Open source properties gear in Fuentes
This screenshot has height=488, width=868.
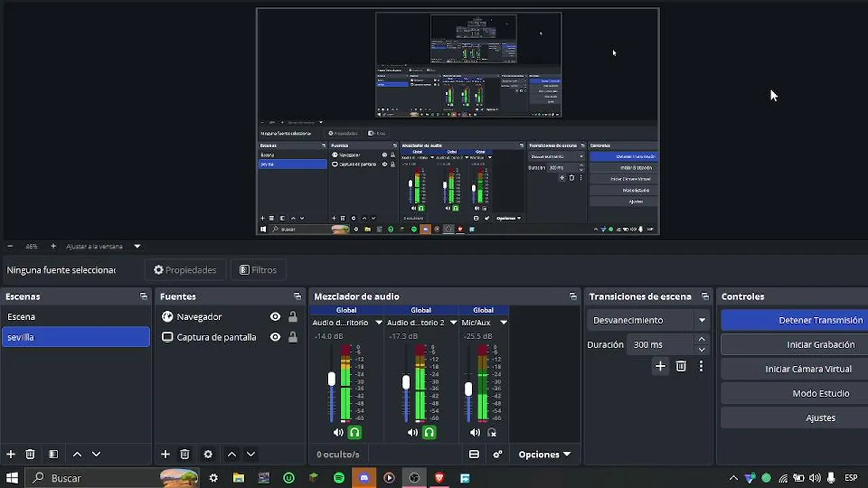(x=208, y=454)
